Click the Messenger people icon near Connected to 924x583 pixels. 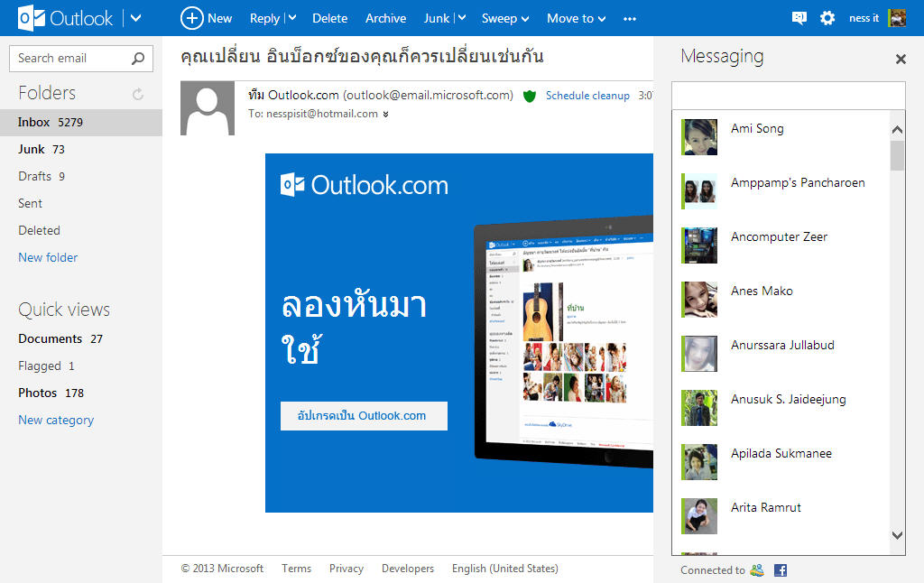[757, 570]
